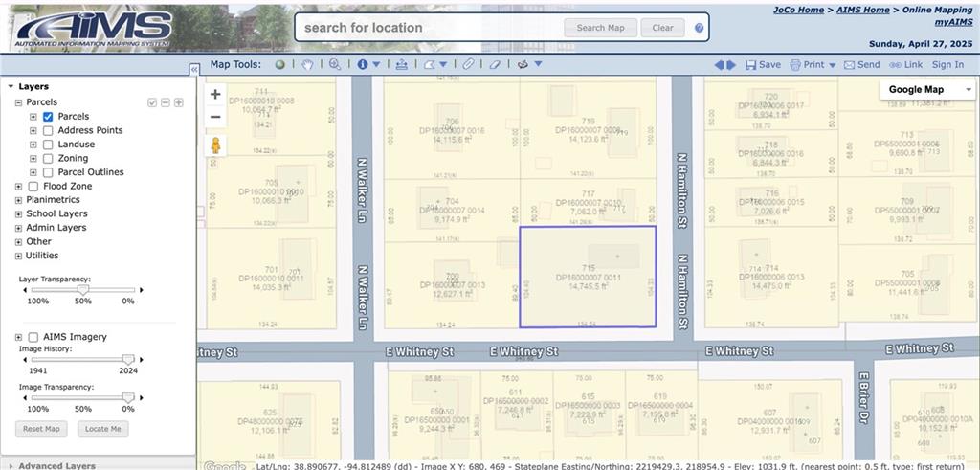Click the measure ruler tool
980x470 pixels.
(468, 64)
